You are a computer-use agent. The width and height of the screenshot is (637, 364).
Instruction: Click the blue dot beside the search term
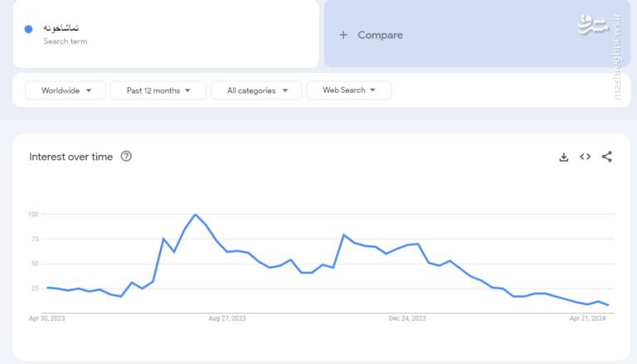click(28, 29)
